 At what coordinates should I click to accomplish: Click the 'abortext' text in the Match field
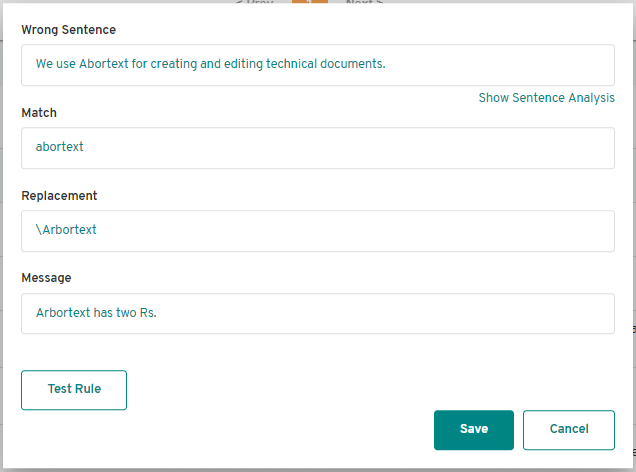tap(60, 146)
